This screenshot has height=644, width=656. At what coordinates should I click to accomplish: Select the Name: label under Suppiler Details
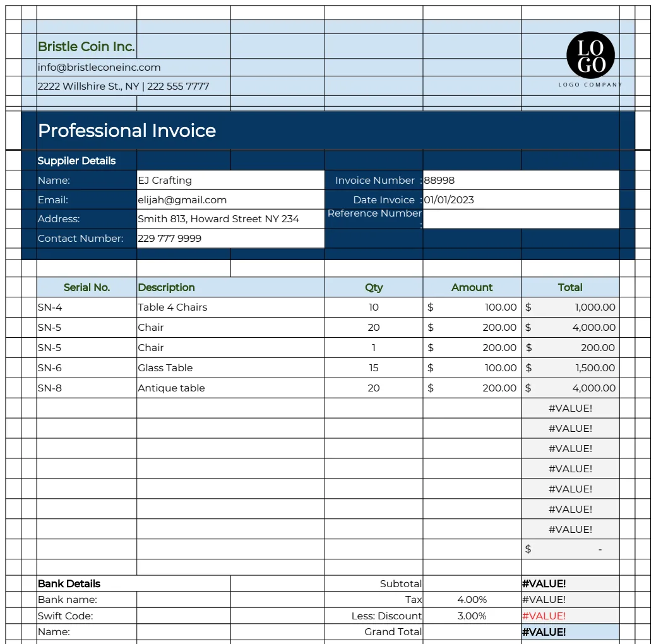pyautogui.click(x=86, y=181)
